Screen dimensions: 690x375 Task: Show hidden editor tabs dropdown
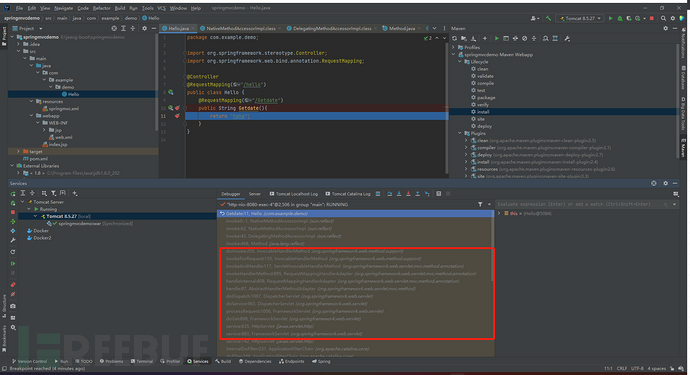point(434,28)
